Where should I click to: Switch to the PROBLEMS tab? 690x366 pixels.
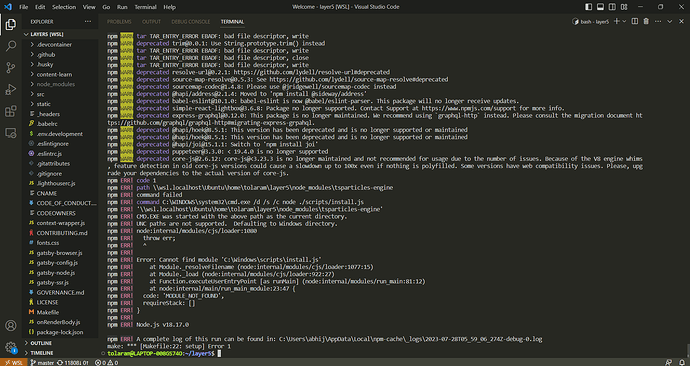tap(119, 22)
